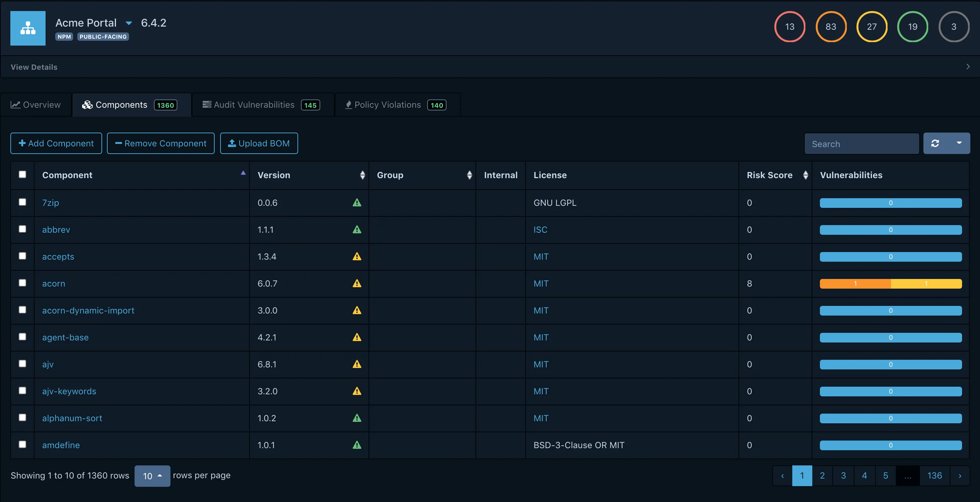Select all rows with the header checkbox
The image size is (980, 502).
(x=22, y=174)
